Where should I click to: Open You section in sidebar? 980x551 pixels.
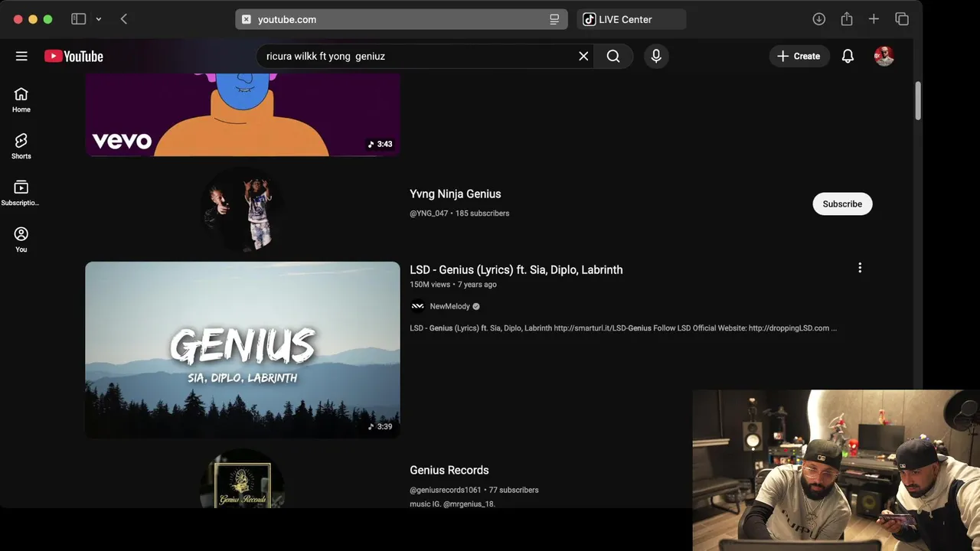[21, 240]
